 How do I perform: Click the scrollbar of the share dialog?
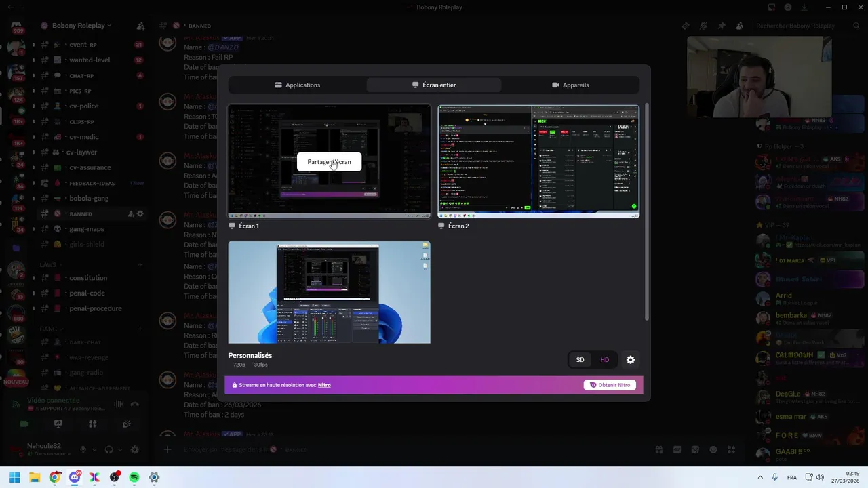tap(647, 211)
